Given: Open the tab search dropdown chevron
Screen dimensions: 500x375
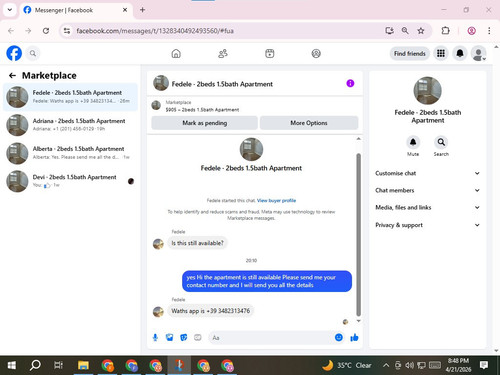Looking at the screenshot, I should tap(10, 10).
